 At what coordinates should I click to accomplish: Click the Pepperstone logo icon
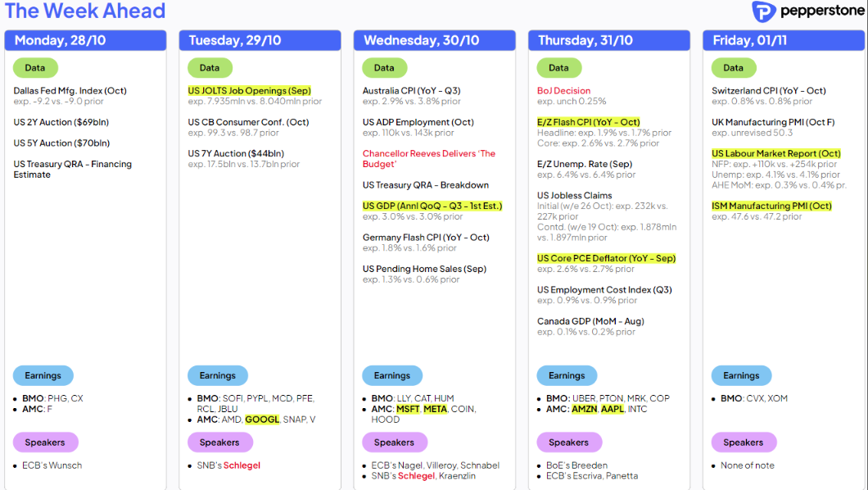point(763,11)
